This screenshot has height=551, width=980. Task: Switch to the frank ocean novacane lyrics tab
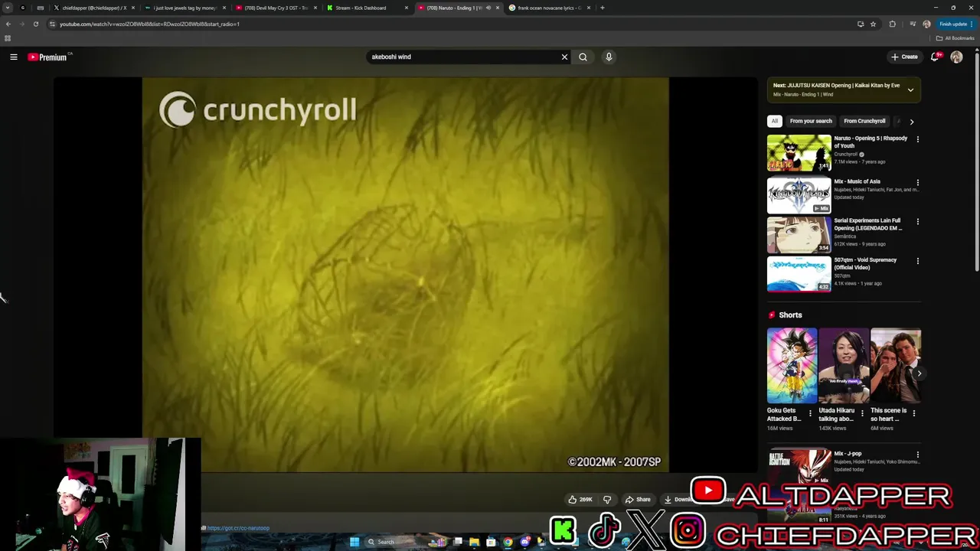(x=549, y=8)
